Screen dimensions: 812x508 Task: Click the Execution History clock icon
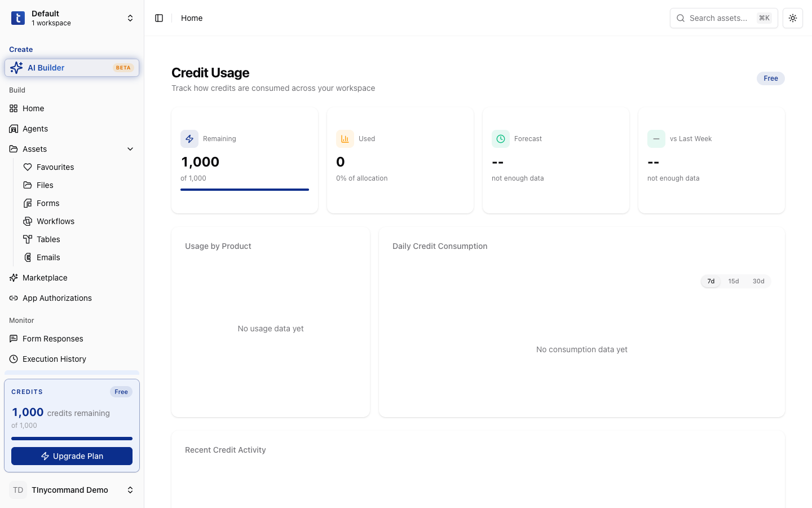coord(14,359)
